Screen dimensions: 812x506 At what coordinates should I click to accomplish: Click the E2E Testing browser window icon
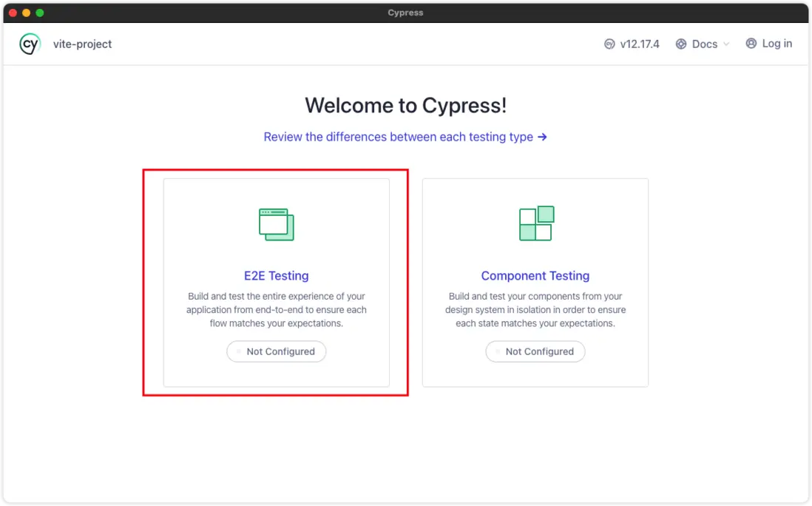click(277, 224)
